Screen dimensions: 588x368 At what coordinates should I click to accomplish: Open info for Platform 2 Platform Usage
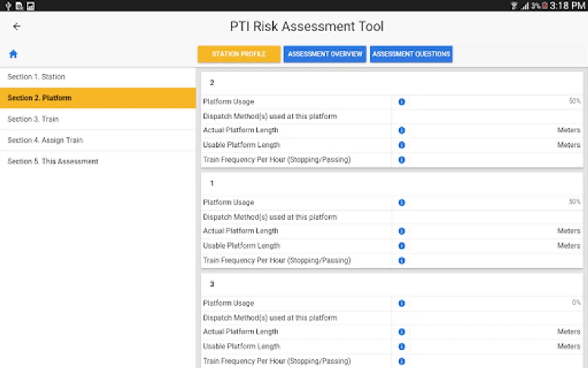[401, 102]
